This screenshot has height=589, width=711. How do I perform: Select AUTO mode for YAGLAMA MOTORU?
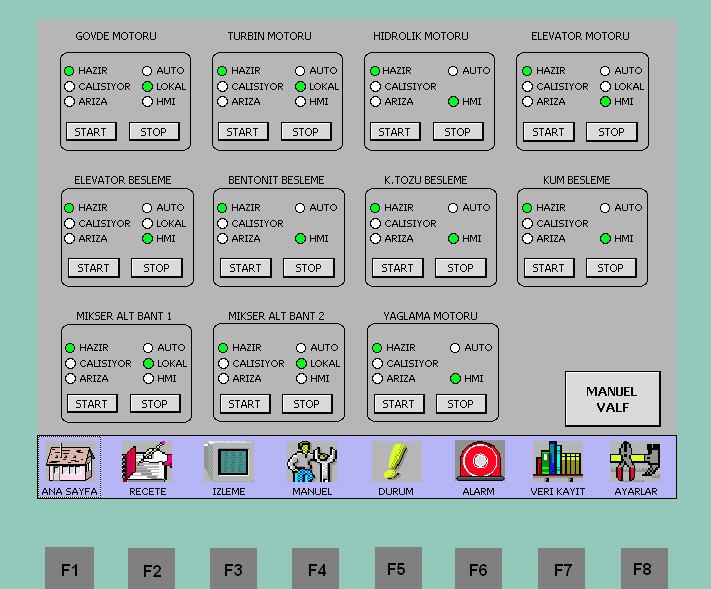tap(455, 348)
